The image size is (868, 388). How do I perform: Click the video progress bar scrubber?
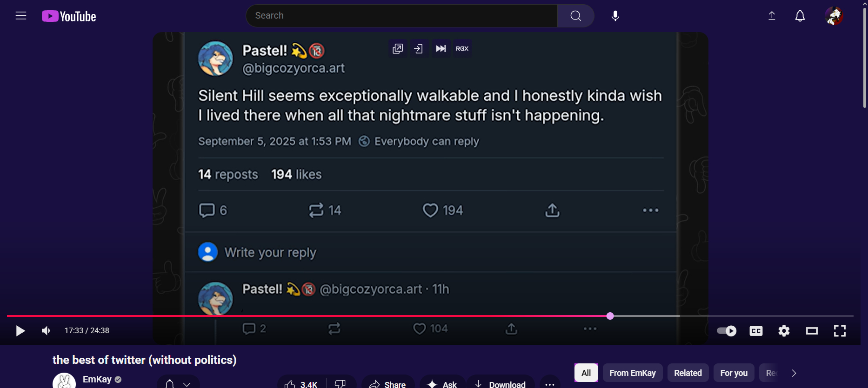point(610,316)
